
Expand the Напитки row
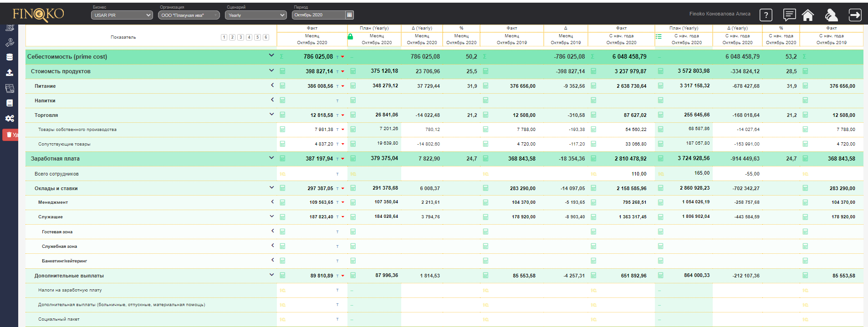click(272, 100)
